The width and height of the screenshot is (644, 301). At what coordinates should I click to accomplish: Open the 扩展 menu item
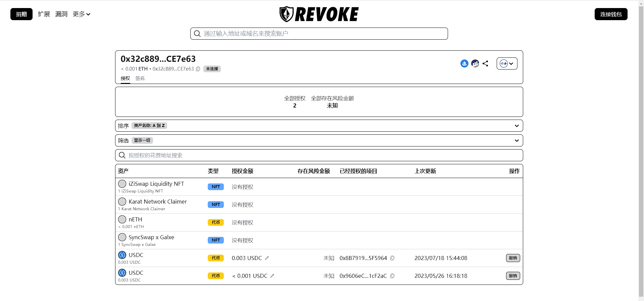pos(44,14)
